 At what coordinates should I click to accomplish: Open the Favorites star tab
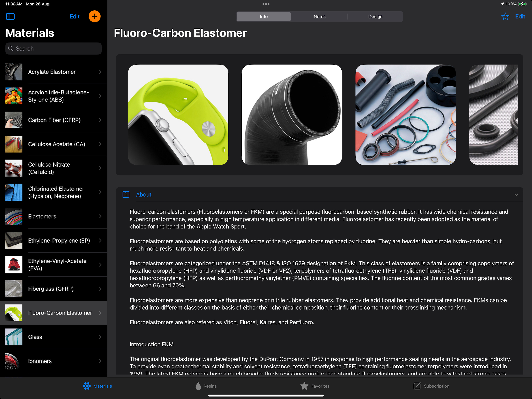(304, 386)
